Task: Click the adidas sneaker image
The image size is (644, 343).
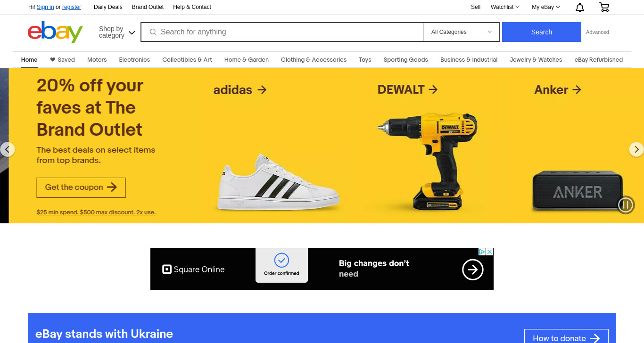Action: [279, 182]
